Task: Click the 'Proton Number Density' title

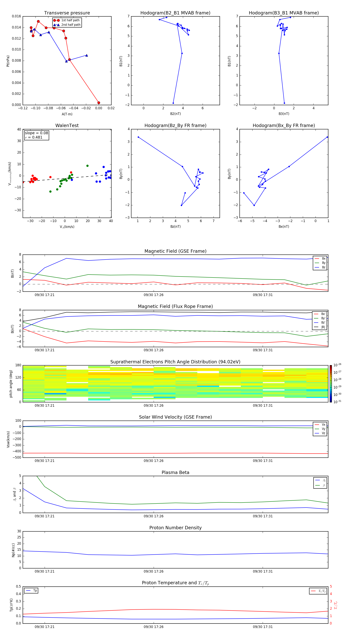Action: pos(175,528)
